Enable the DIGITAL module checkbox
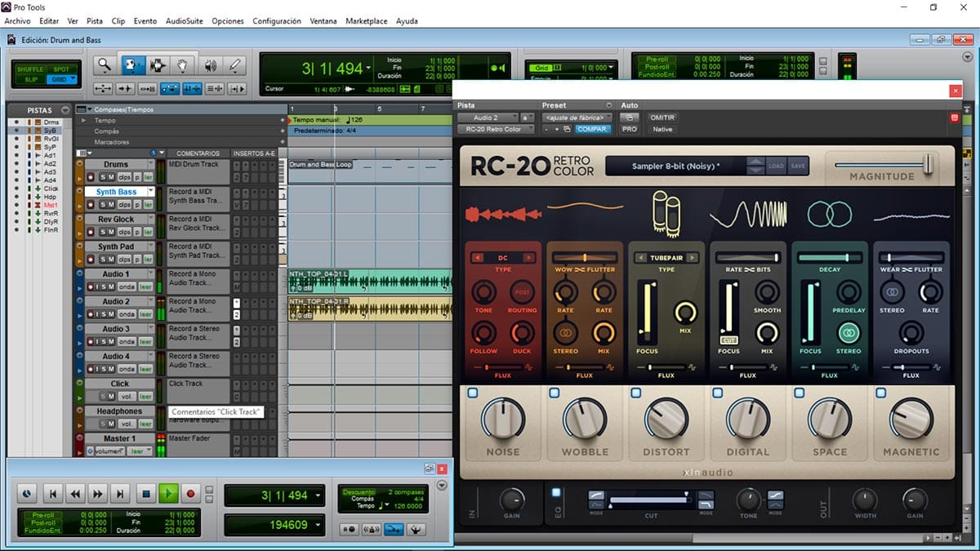This screenshot has width=980, height=551. pos(718,393)
